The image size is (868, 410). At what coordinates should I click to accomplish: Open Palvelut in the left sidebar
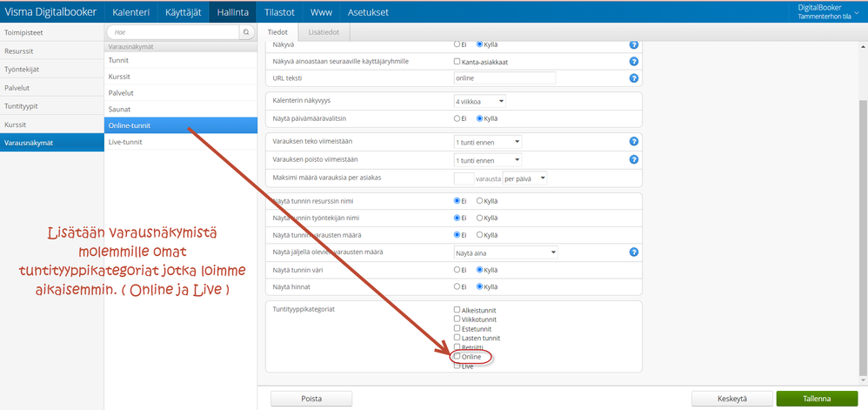pos(52,87)
